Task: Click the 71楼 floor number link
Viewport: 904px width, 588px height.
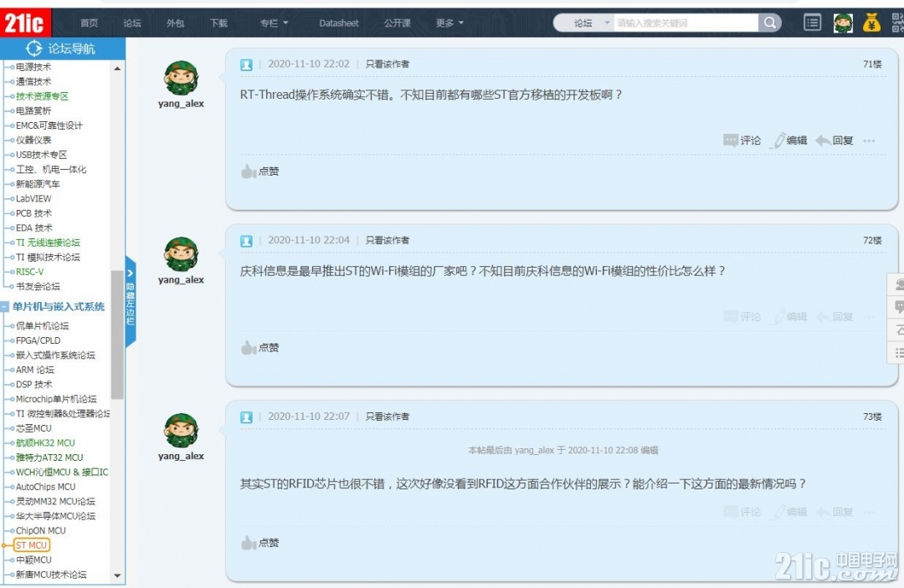Action: [872, 64]
